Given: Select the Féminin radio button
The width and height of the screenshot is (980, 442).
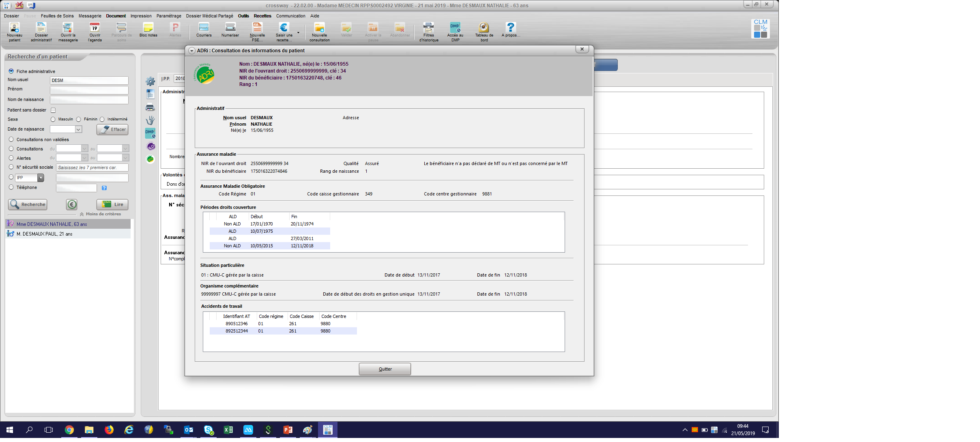Looking at the screenshot, I should coord(79,119).
